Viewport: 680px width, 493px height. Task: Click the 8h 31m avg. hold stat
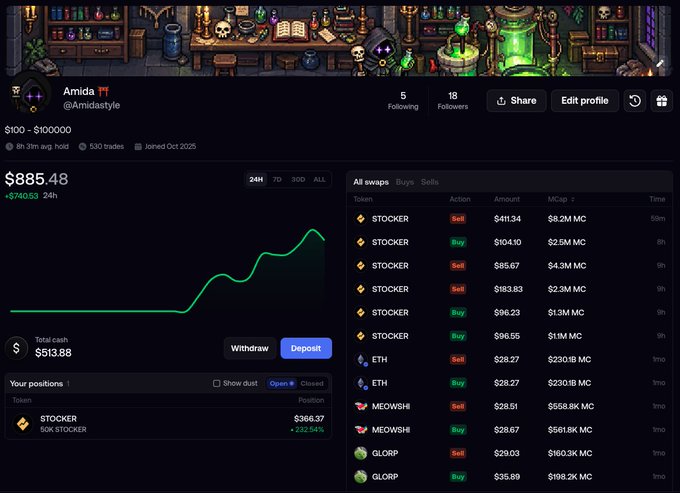click(37, 147)
